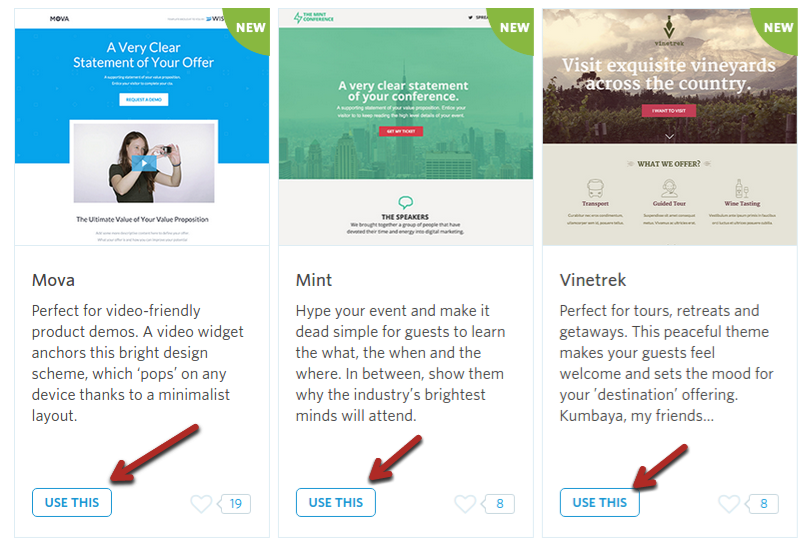Like the Mint template with heart icon
The height and width of the screenshot is (543, 804).
pos(465,504)
